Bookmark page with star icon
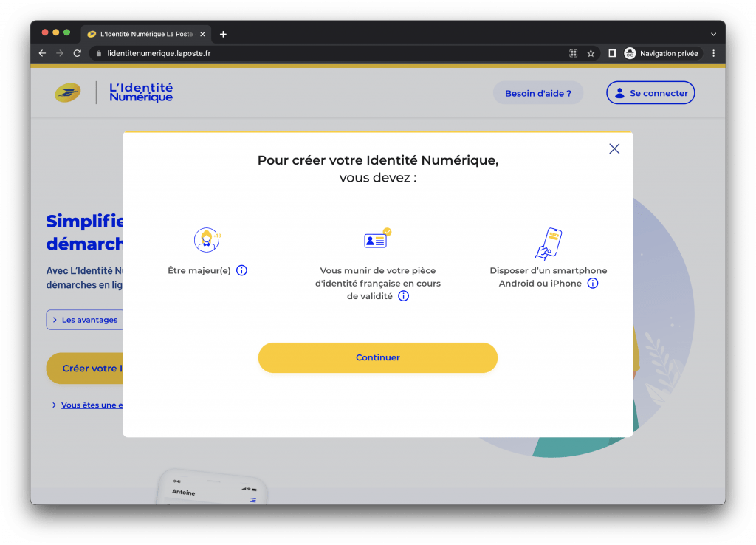The image size is (756, 545). (591, 53)
